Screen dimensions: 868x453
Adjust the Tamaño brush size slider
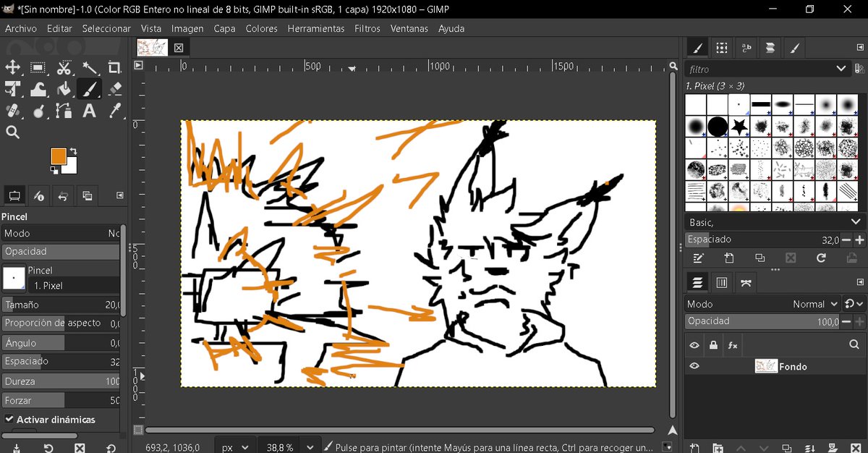coord(61,305)
